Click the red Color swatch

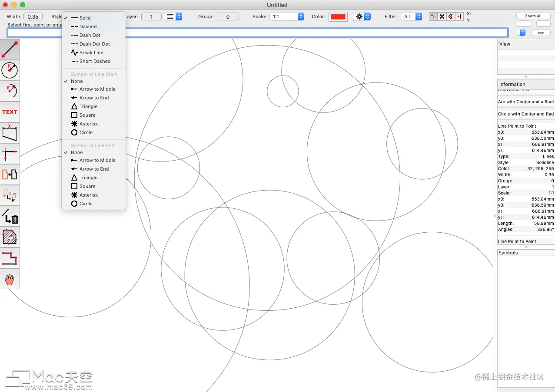(338, 16)
